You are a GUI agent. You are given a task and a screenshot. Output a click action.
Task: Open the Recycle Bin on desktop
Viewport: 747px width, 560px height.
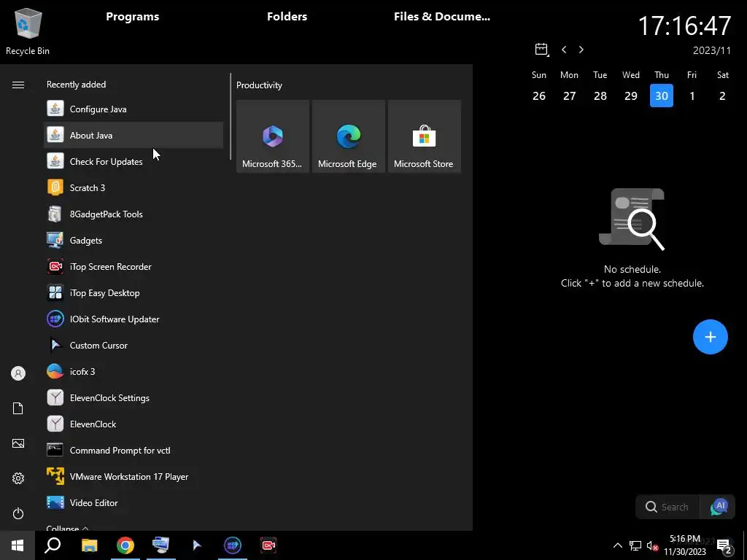28,32
